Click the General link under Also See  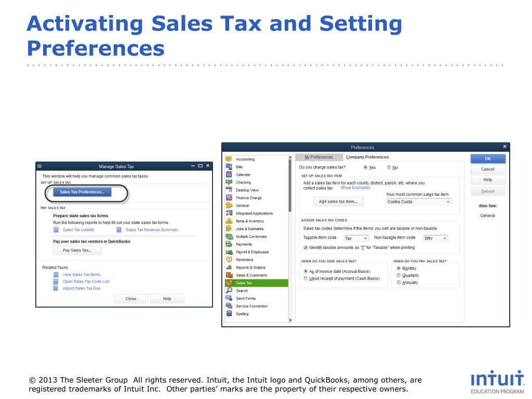tap(487, 216)
